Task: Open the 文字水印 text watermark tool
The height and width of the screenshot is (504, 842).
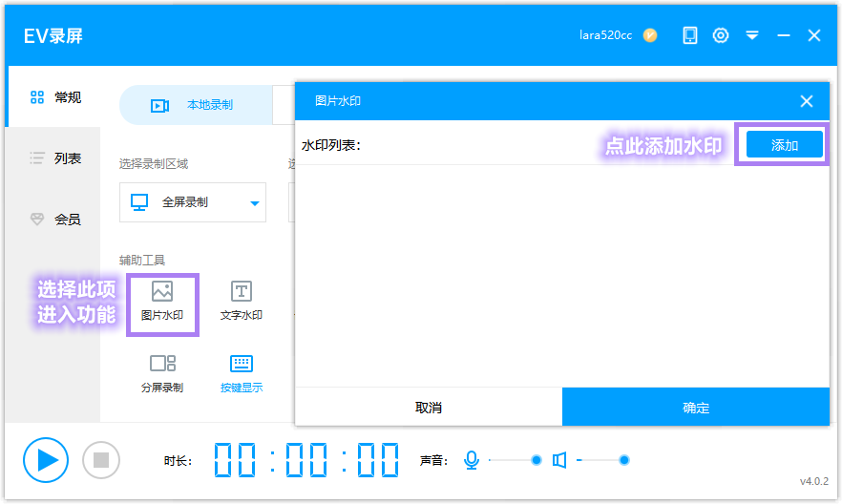Action: click(x=242, y=302)
